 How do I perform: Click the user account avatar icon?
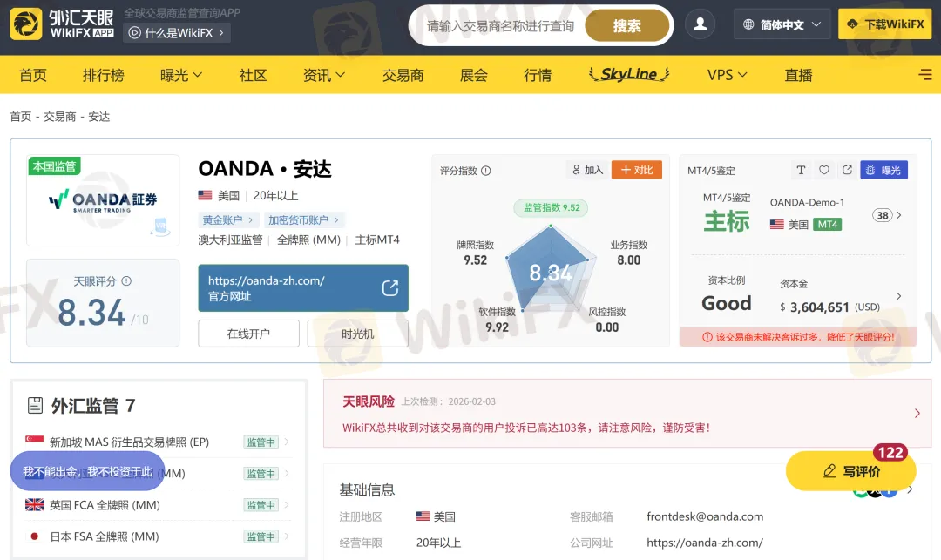coord(700,25)
